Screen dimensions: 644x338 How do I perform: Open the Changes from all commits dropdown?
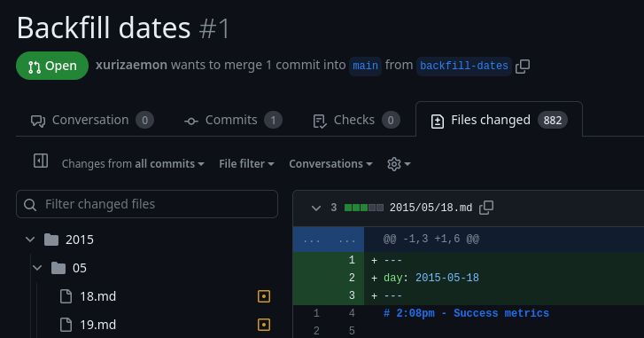pyautogui.click(x=133, y=164)
